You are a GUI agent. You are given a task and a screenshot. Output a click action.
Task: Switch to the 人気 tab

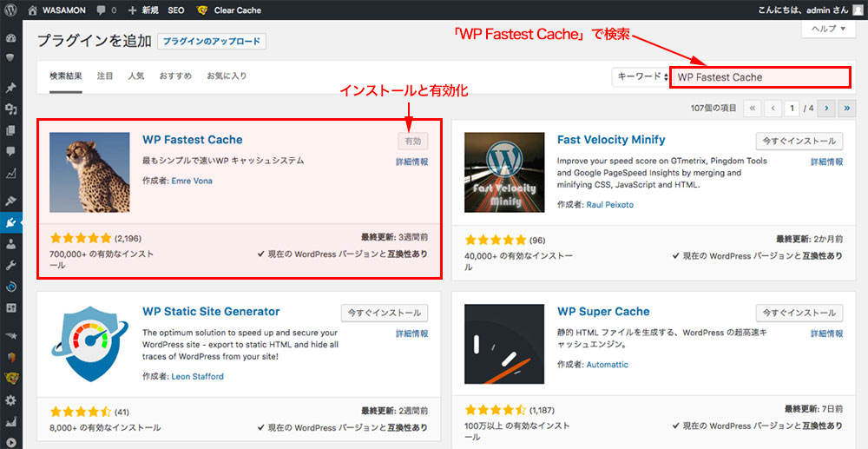click(136, 76)
